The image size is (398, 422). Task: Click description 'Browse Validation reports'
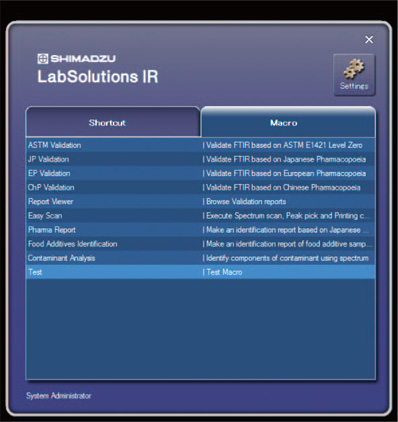point(246,201)
